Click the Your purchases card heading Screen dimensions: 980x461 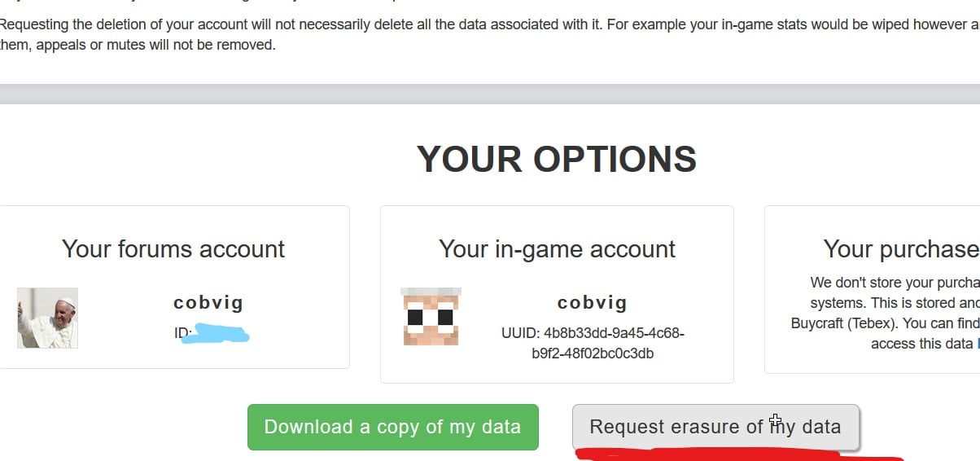[x=901, y=248]
